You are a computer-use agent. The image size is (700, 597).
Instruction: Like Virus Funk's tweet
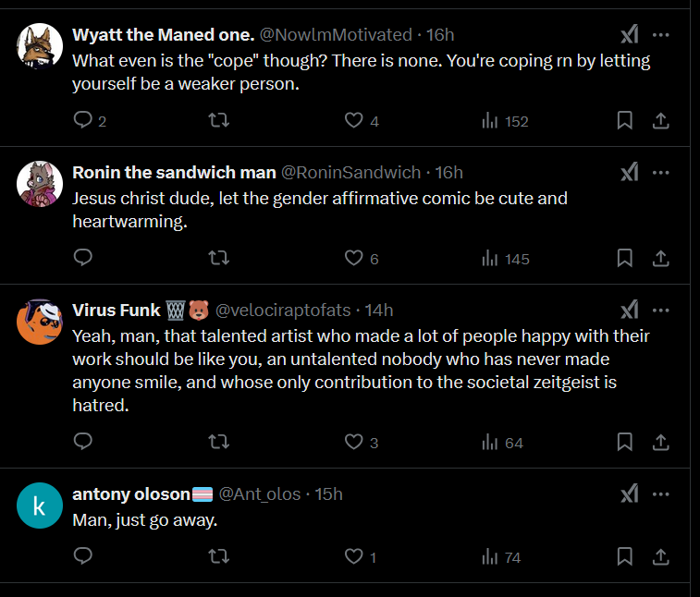tap(353, 442)
